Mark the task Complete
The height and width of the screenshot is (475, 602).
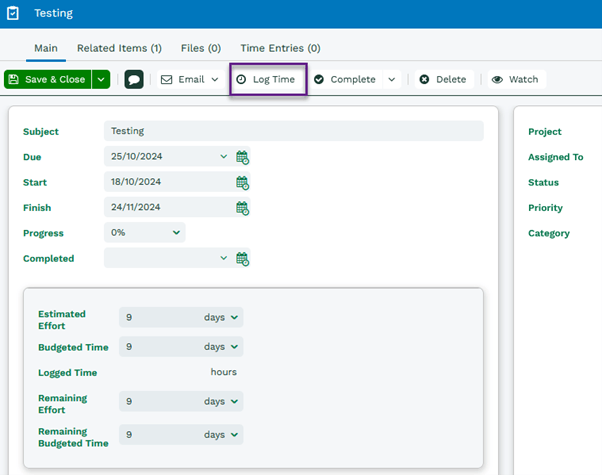pos(346,79)
